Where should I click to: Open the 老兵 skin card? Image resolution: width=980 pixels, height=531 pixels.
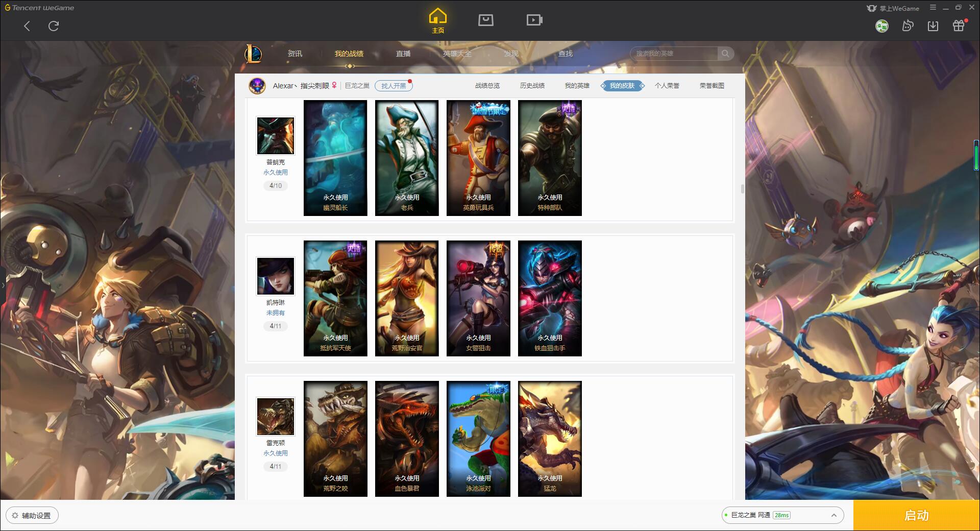coord(407,158)
